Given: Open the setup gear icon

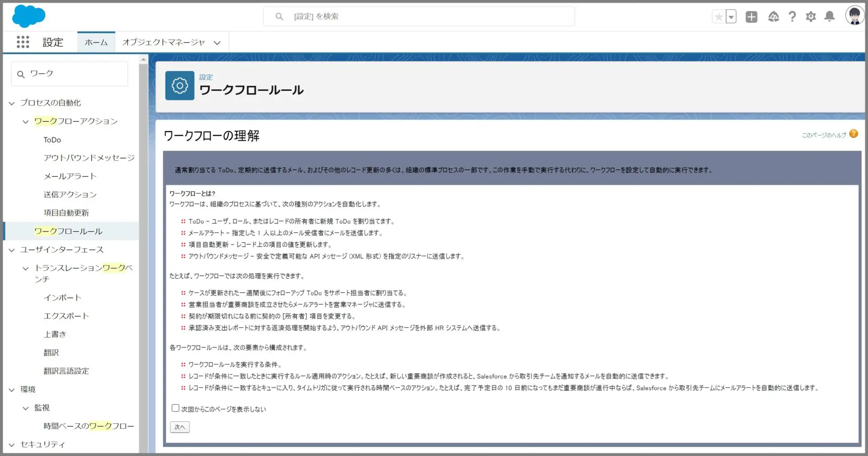Looking at the screenshot, I should click(811, 17).
